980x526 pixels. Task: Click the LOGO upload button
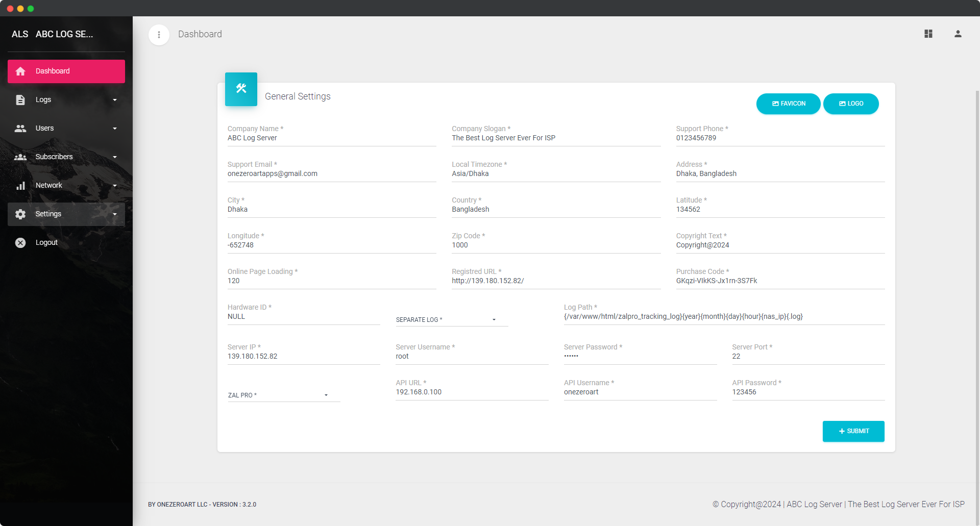(851, 104)
